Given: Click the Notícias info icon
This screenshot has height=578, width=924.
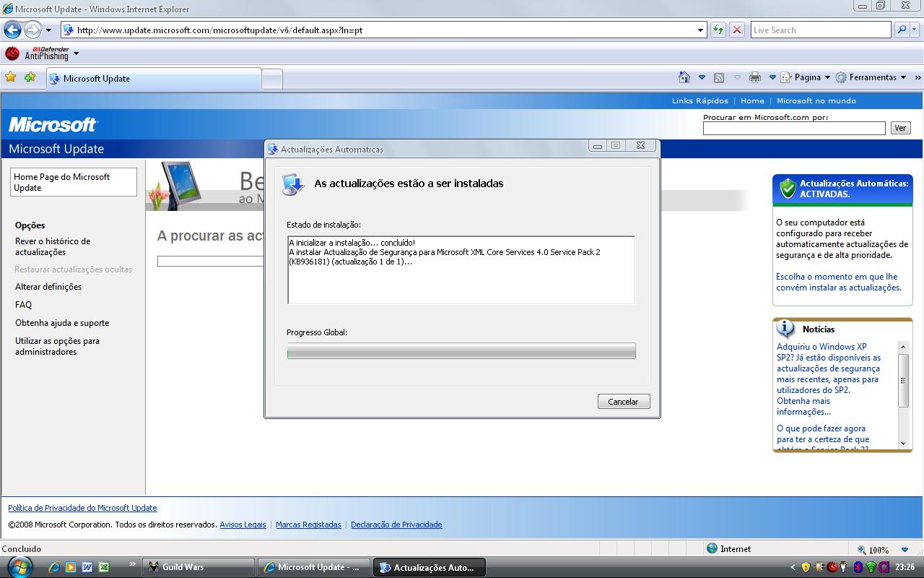Looking at the screenshot, I should click(785, 329).
